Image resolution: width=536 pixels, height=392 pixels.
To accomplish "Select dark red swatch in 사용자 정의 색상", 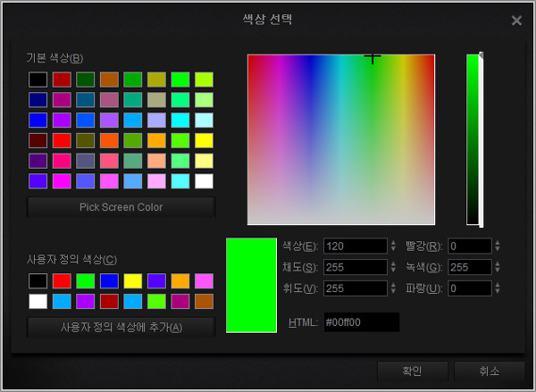I will pos(109,302).
